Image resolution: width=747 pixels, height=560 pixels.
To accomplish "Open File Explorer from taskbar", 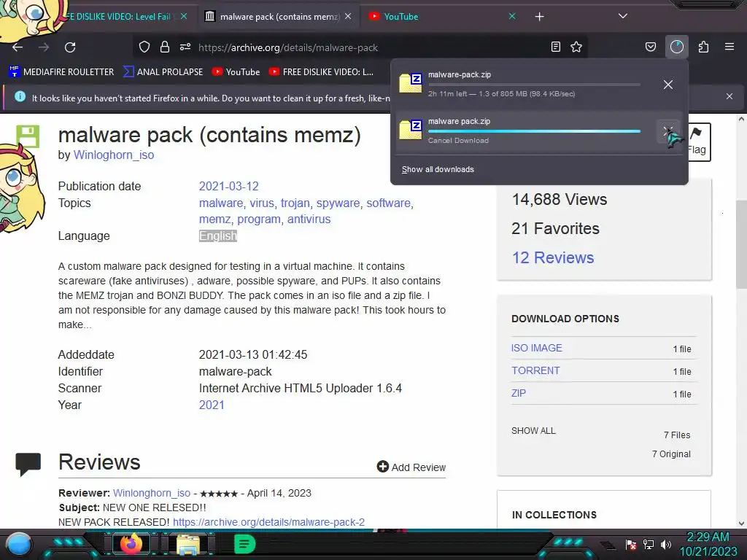I will 189,544.
